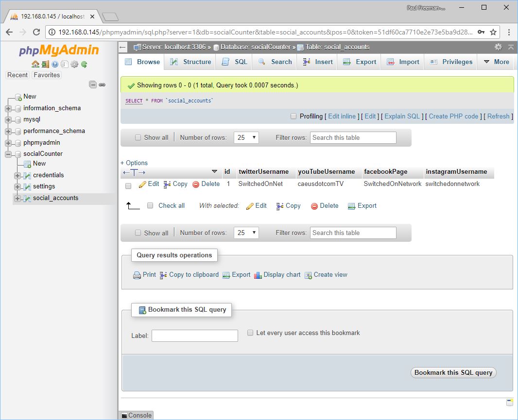Select the credentials table in the tree

[48, 175]
